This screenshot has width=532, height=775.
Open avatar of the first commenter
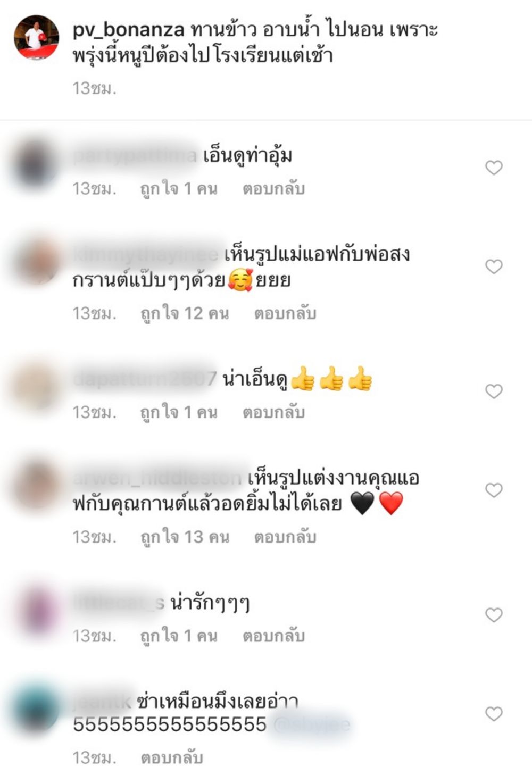pos(36,165)
